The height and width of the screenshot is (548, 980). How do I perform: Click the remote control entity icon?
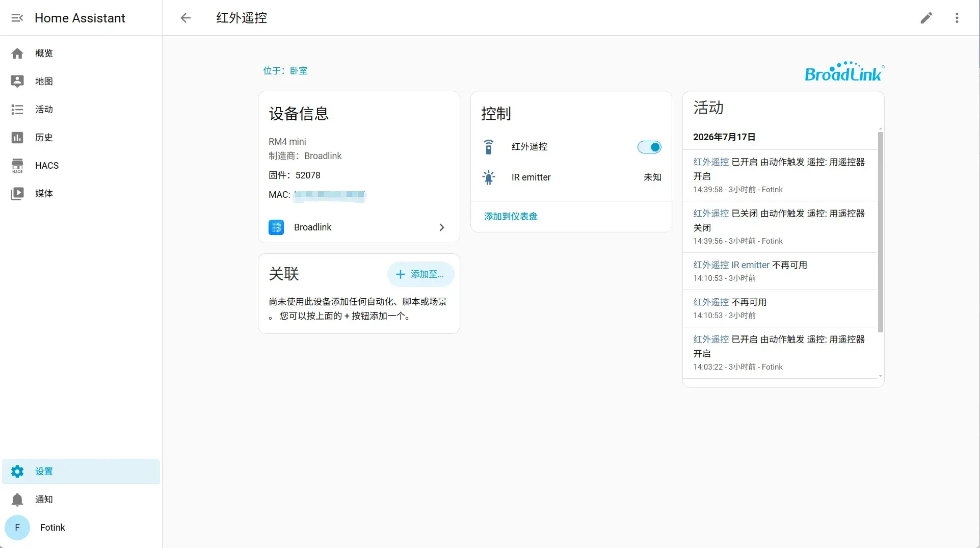489,147
